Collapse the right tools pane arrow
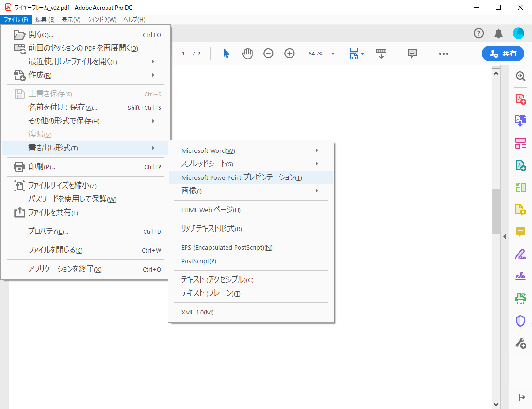 click(503, 236)
